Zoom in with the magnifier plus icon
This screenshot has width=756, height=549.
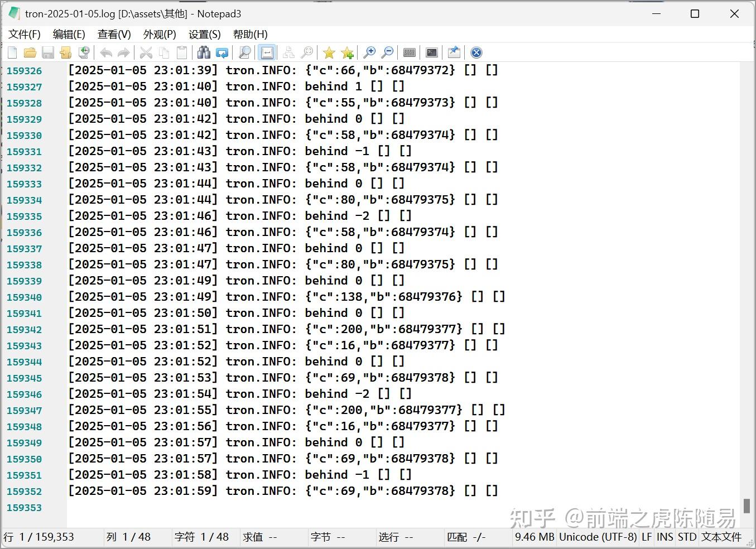(x=370, y=52)
